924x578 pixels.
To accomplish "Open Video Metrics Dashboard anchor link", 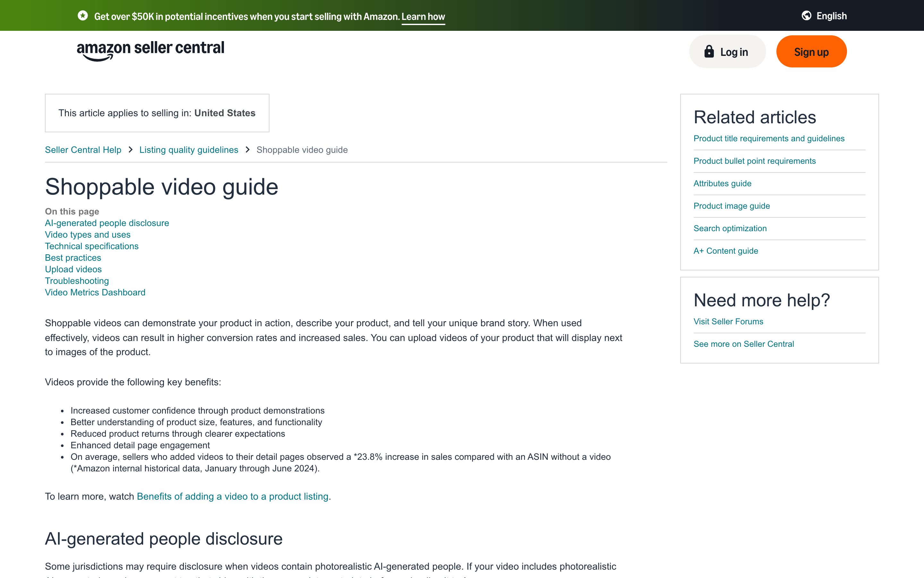I will (x=95, y=293).
